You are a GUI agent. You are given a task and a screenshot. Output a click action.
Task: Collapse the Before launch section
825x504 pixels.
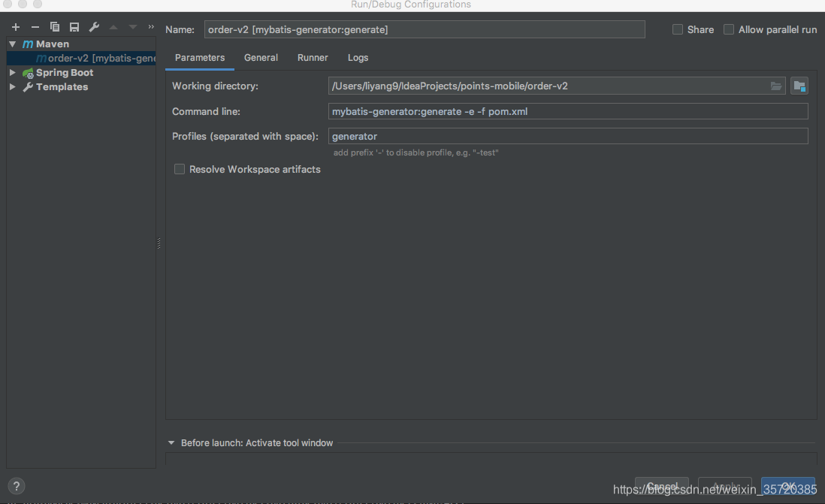171,443
